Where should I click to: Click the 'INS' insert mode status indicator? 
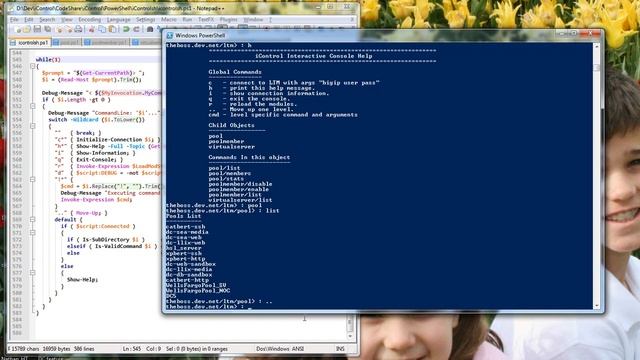click(340, 349)
